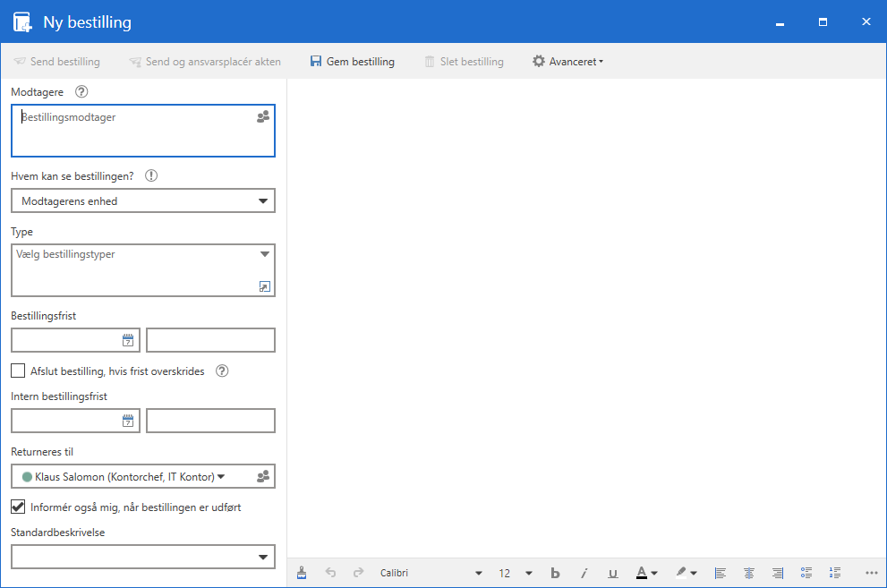
Task: Apply underline formatting
Action: pyautogui.click(x=613, y=573)
